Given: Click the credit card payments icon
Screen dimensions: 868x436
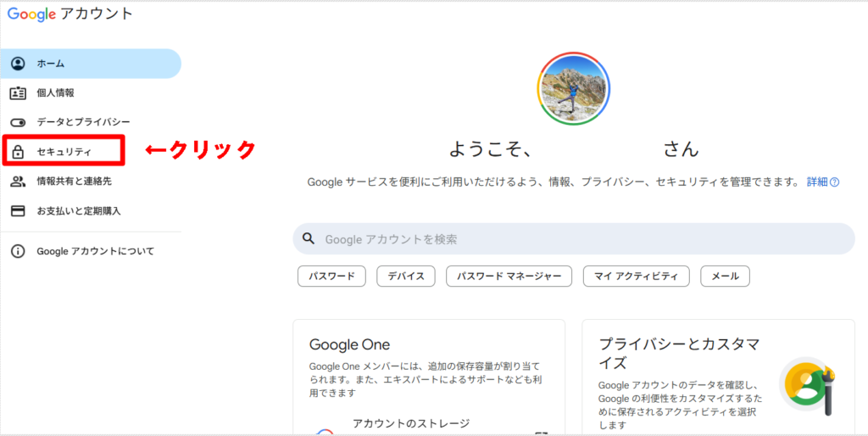Looking at the screenshot, I should click(18, 210).
